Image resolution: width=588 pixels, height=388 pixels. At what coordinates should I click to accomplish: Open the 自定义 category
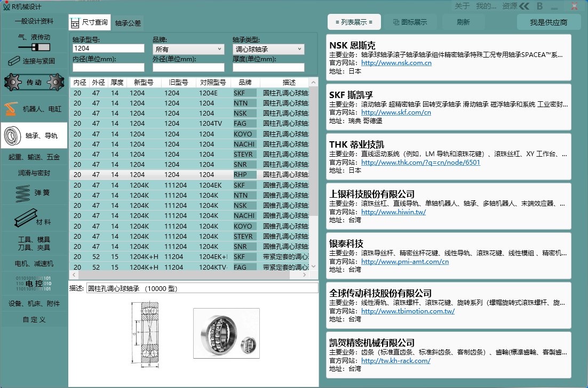click(x=34, y=319)
